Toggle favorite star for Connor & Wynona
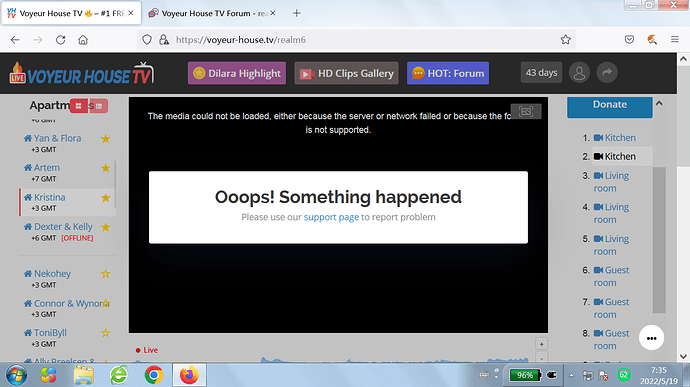Screen dimensions: 690x387 coord(106,303)
